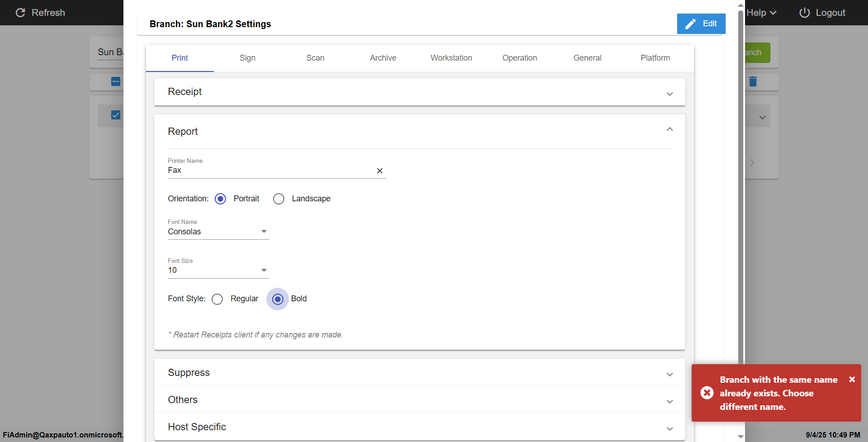
Task: Toggle the checked branch checkbox
Action: (x=116, y=115)
